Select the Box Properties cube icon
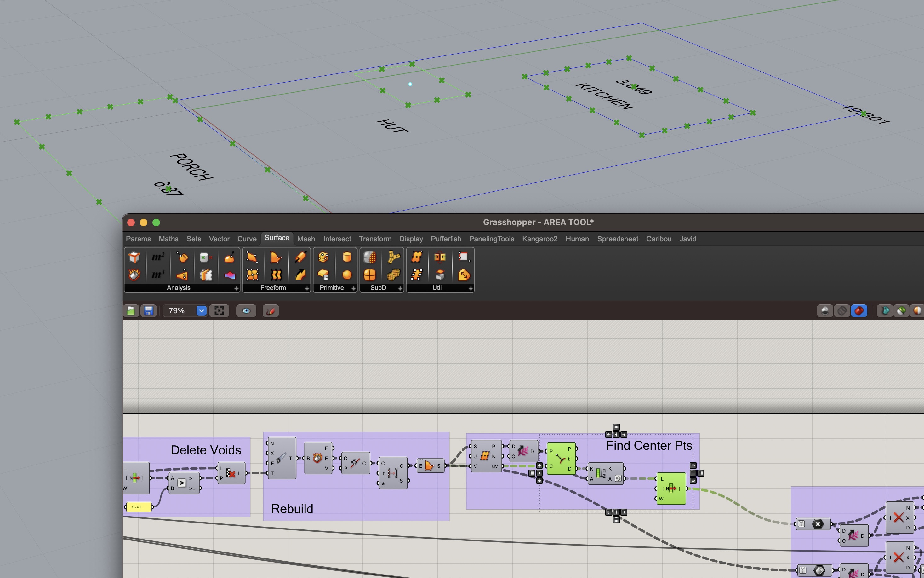Image resolution: width=924 pixels, height=578 pixels. [134, 257]
